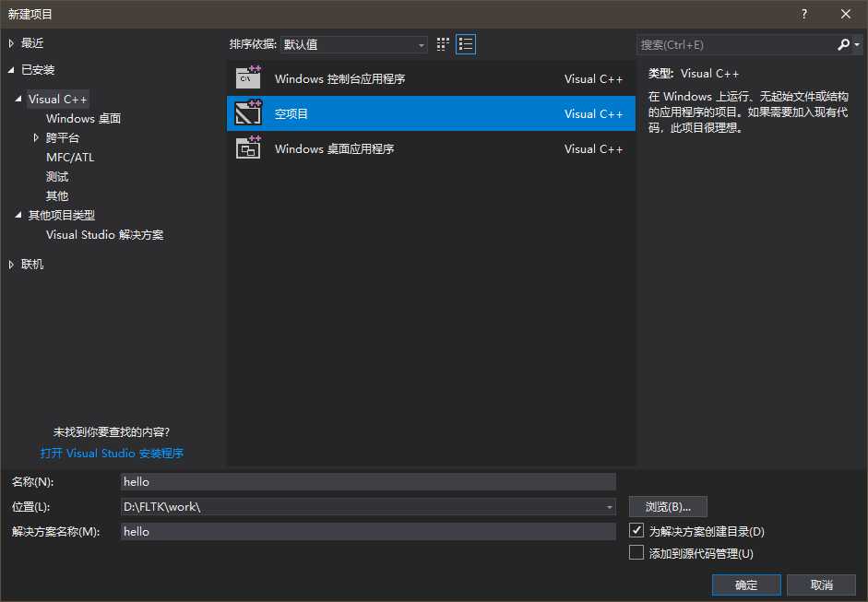
Task: Open the search options dropdown arrow
Action: (857, 44)
